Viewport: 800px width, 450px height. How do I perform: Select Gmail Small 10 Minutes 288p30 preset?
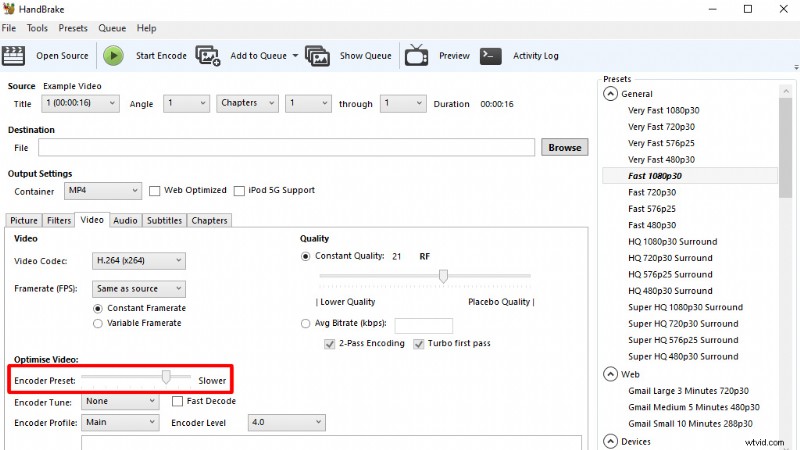690,423
